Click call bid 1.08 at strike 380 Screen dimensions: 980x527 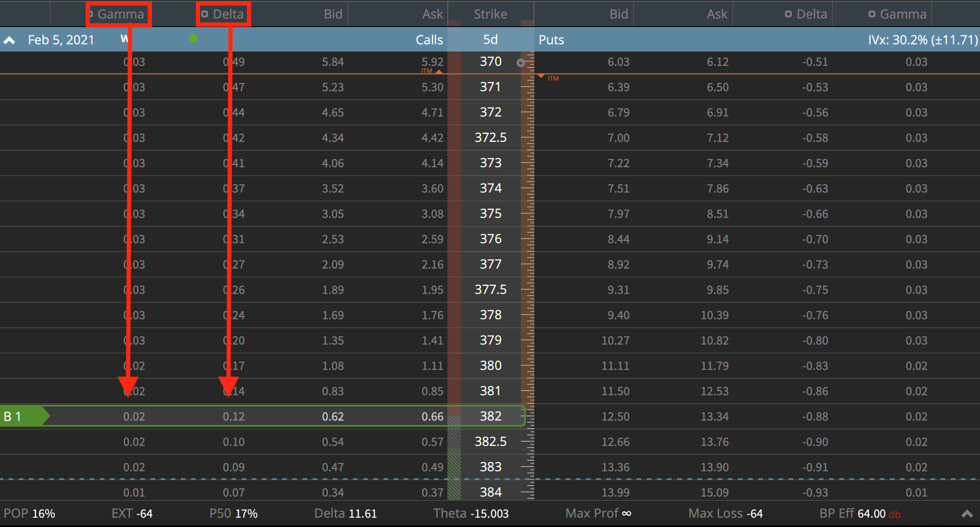coord(333,366)
